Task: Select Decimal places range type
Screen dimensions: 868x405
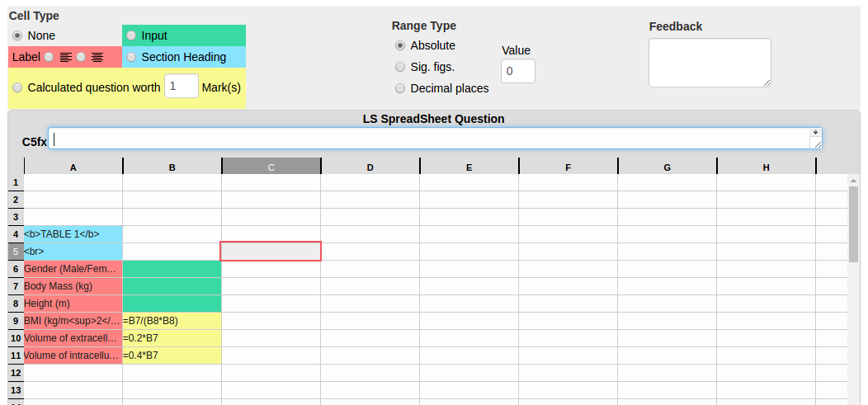Action: point(399,88)
